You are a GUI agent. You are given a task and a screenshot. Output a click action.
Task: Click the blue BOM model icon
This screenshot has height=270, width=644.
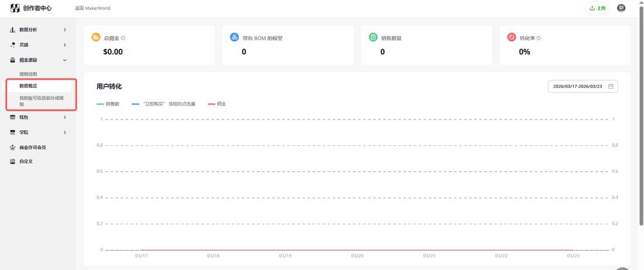tap(235, 37)
